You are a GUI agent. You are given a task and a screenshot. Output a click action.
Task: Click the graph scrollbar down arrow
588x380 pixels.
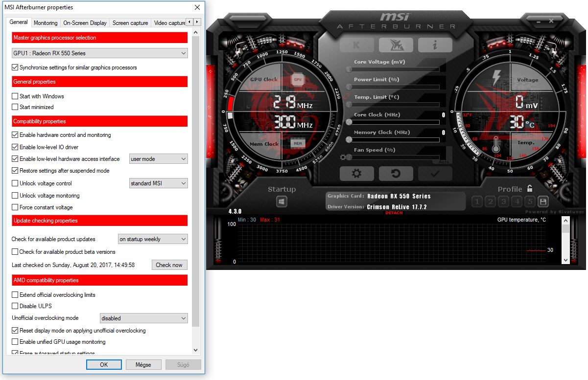pyautogui.click(x=565, y=261)
